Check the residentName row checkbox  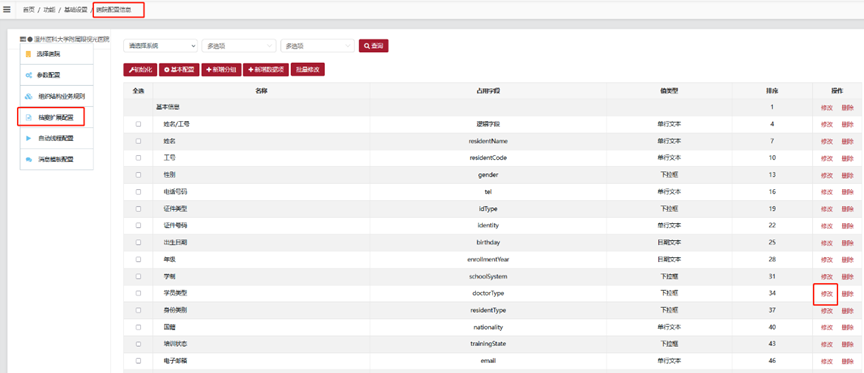(138, 141)
